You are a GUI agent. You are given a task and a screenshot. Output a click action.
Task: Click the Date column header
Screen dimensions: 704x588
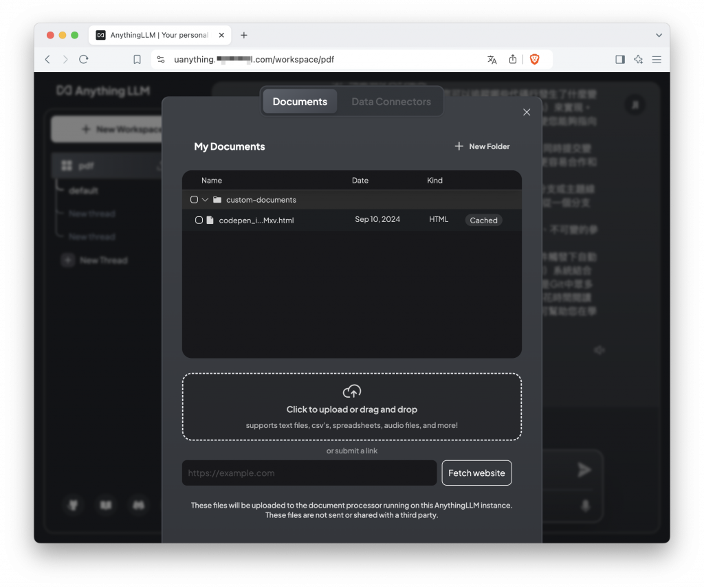point(360,180)
